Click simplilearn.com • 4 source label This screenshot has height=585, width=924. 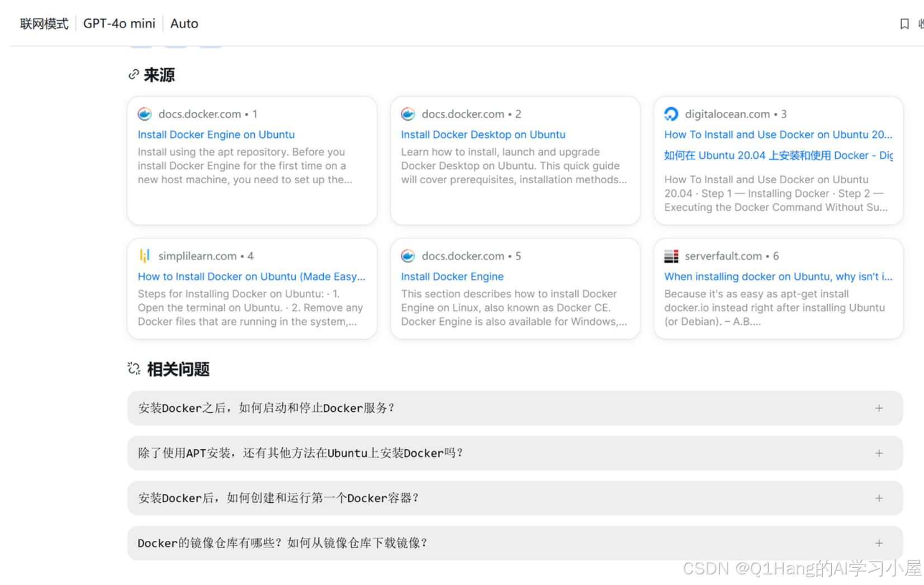coord(206,256)
